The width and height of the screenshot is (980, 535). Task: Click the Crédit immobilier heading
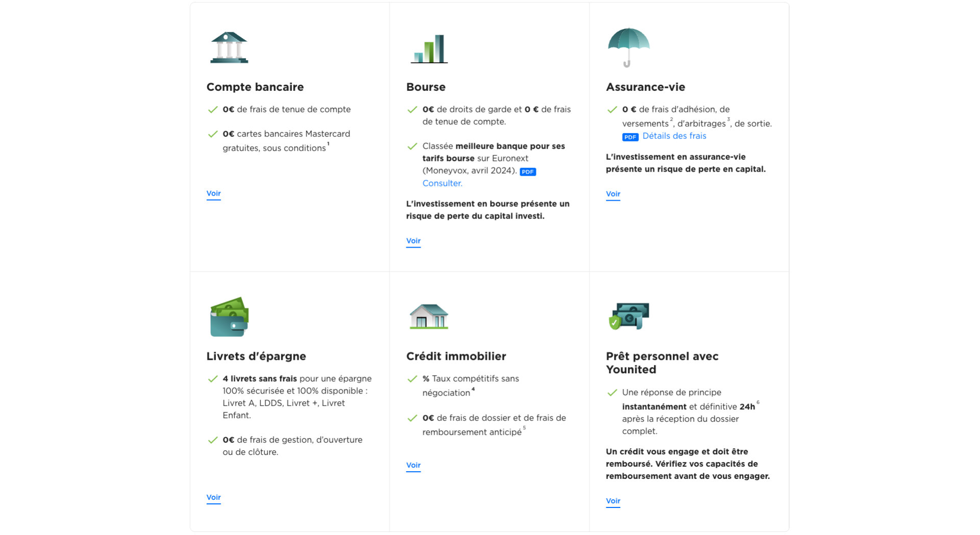pos(456,356)
